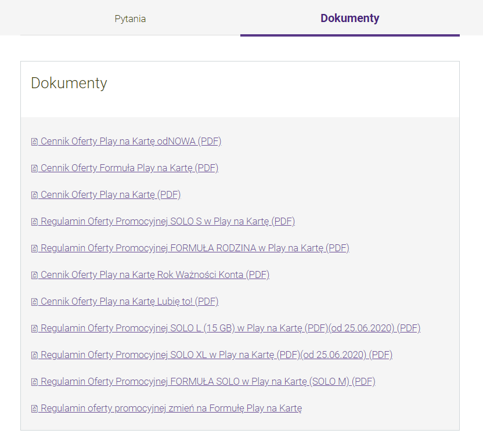
Task: Click file icon beside SOLO S regulamin
Action: [x=34, y=222]
